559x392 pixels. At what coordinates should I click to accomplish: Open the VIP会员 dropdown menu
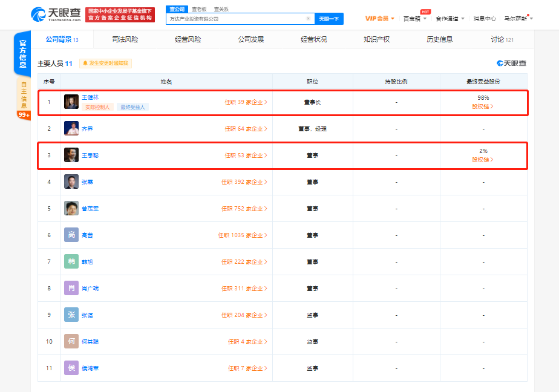379,19
